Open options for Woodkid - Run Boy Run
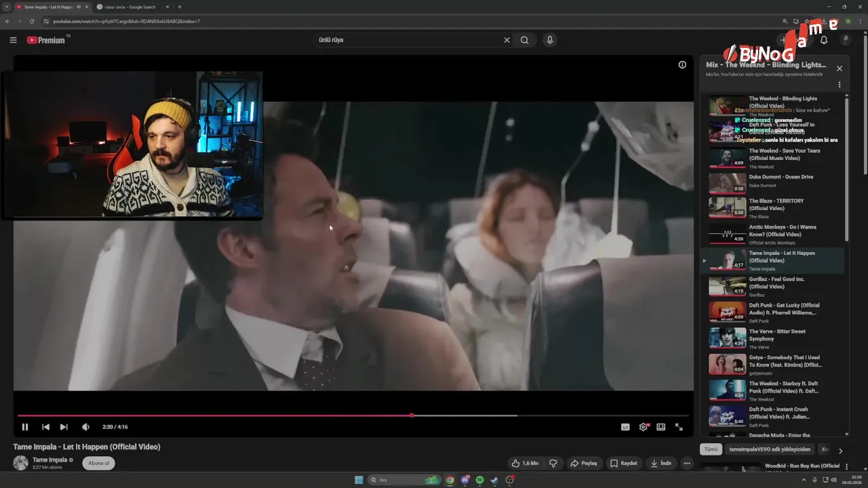The height and width of the screenshot is (488, 868). point(846,466)
